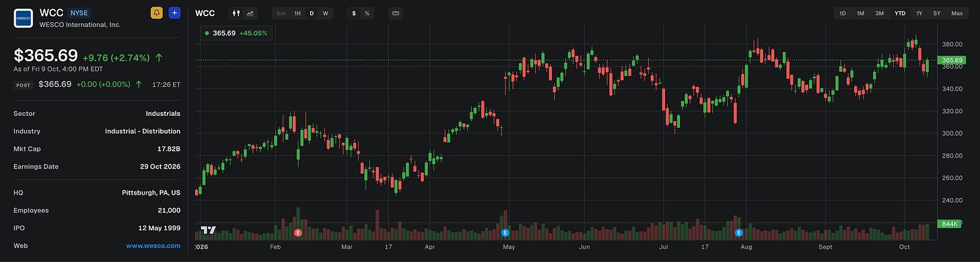
Task: Switch to line/area chart type
Action: point(250,13)
